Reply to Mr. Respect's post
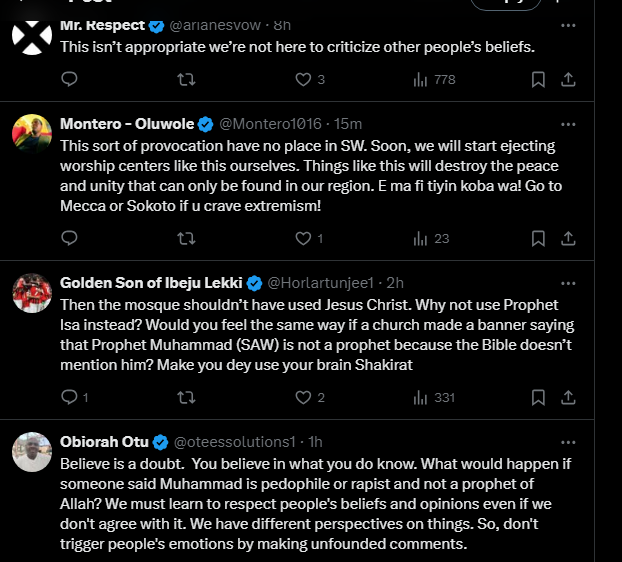Screen dimensions: 622x562 pyautogui.click(x=69, y=79)
